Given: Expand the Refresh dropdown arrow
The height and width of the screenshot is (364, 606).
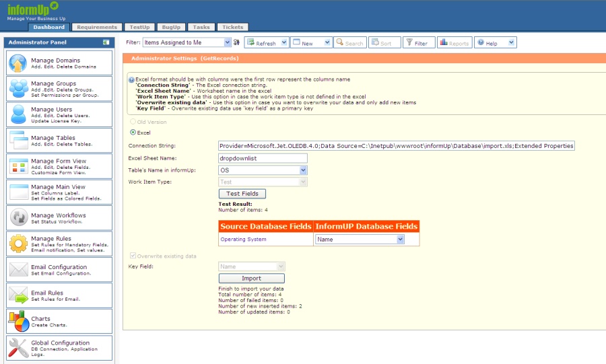Looking at the screenshot, I should click(284, 42).
